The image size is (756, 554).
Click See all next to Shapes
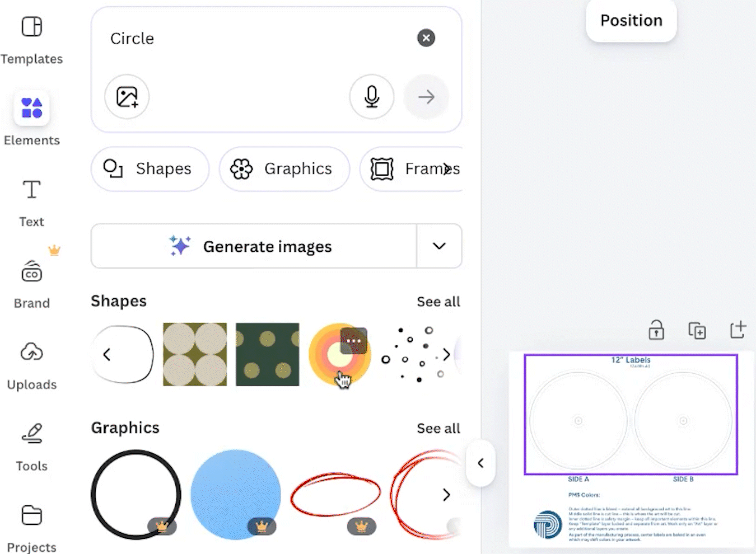click(438, 302)
